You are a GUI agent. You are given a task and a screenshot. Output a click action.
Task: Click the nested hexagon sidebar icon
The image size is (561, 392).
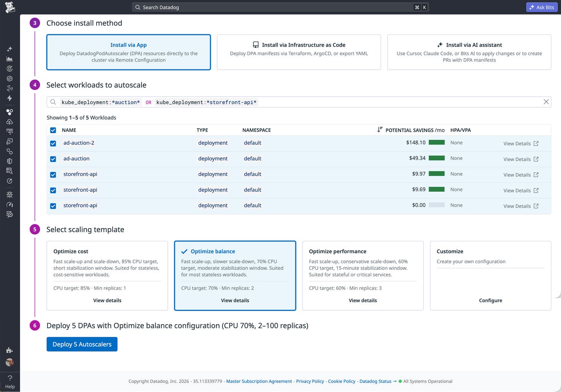pyautogui.click(x=10, y=79)
